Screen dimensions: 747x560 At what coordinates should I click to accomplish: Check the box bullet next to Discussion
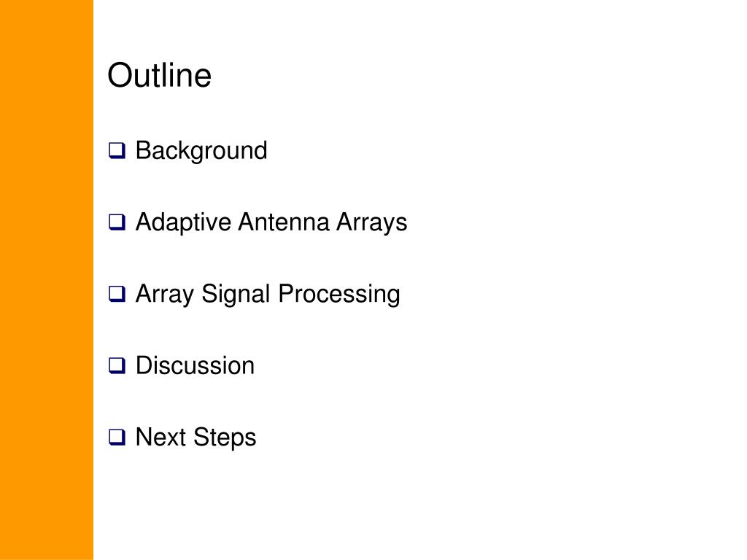117,366
